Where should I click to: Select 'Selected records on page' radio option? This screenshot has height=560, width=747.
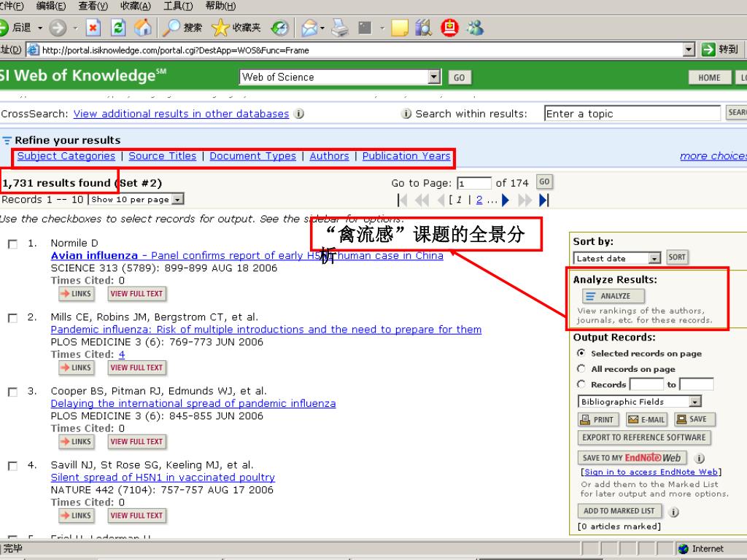coord(581,354)
